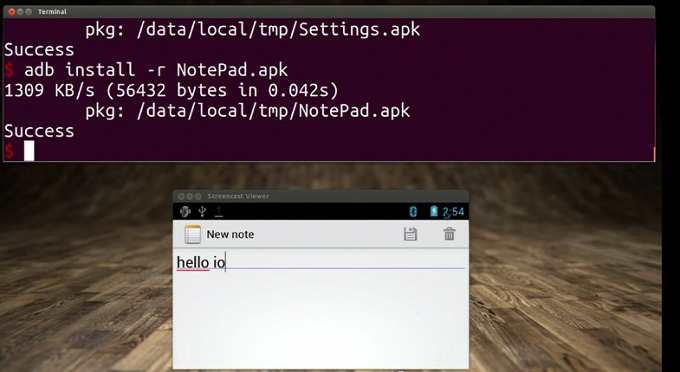
Task: Delete the note with the trash icon
Action: tap(449, 234)
